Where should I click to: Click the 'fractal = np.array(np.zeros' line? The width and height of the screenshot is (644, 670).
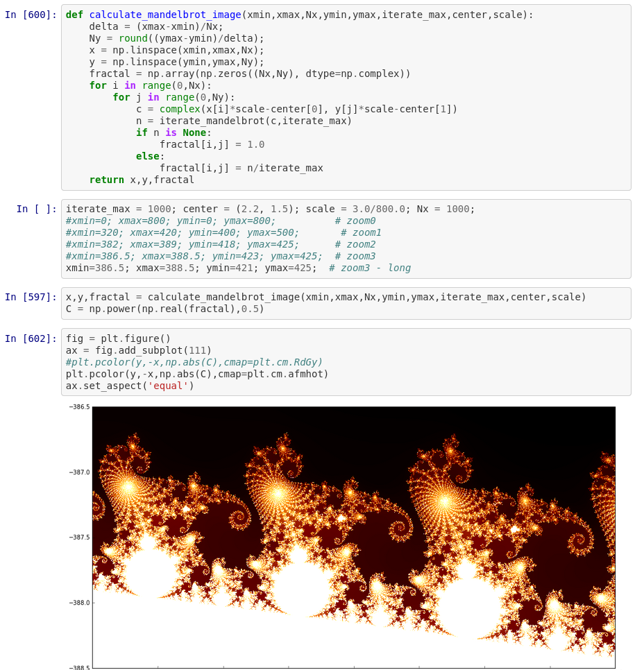[250, 74]
